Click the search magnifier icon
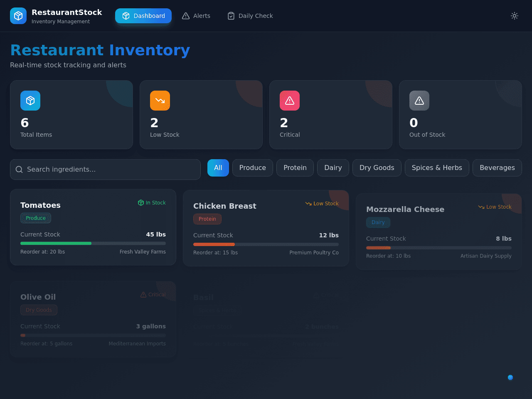Screen dimensions: 532x399 [19, 170]
